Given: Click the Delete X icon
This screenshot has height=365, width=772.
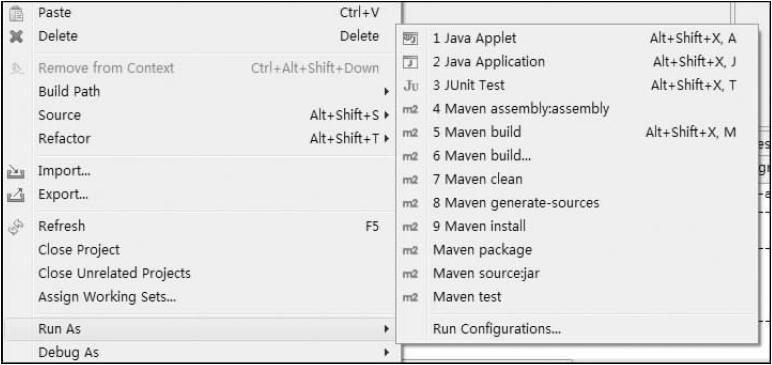Looking at the screenshot, I should pos(17,36).
